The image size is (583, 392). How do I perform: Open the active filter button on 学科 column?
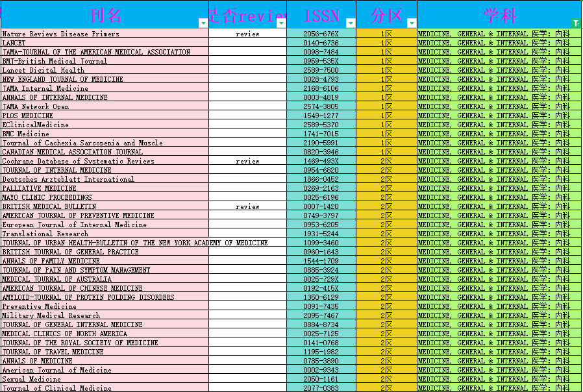576,23
